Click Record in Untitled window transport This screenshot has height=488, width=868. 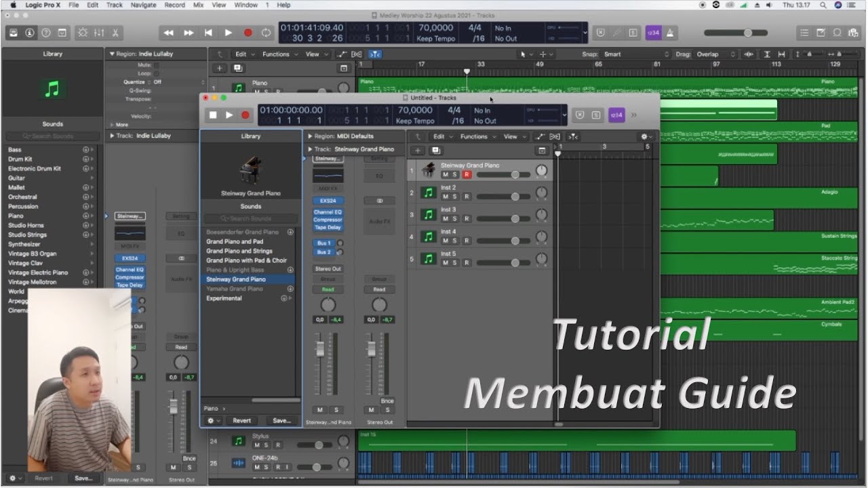click(x=245, y=115)
